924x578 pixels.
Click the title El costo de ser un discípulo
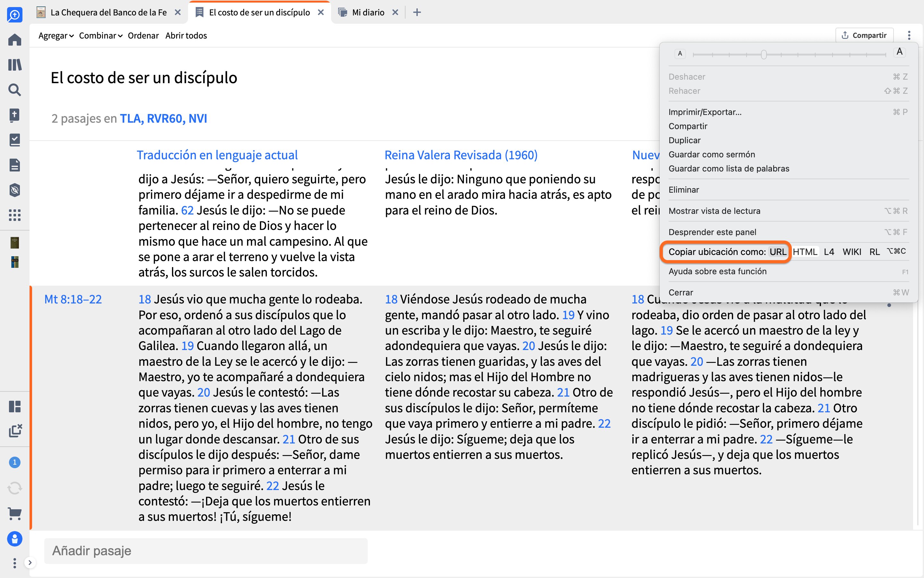(x=144, y=78)
